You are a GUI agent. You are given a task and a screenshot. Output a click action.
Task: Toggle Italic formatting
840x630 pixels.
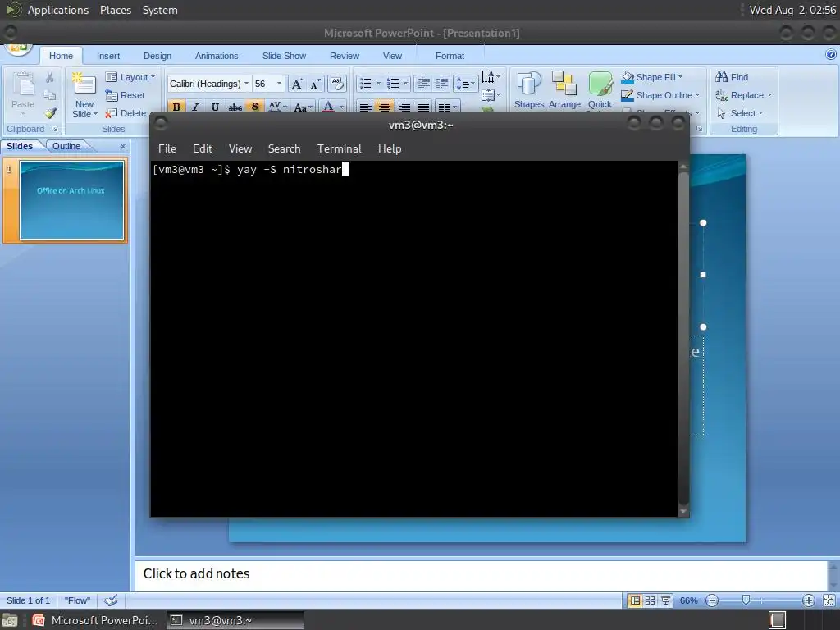pyautogui.click(x=195, y=107)
